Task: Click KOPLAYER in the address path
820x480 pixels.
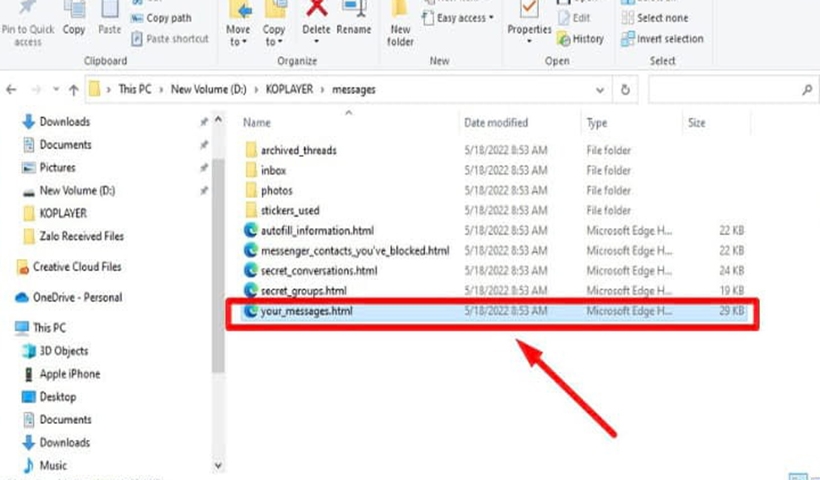Action: [x=289, y=89]
